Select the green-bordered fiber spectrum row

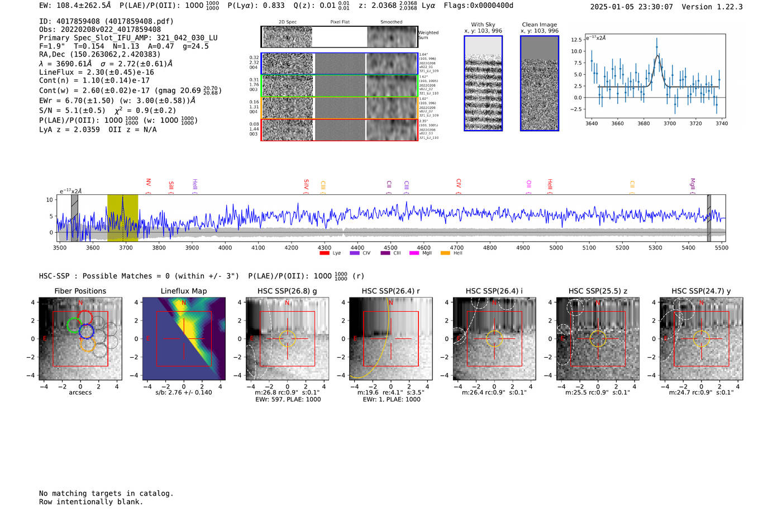[x=339, y=86]
